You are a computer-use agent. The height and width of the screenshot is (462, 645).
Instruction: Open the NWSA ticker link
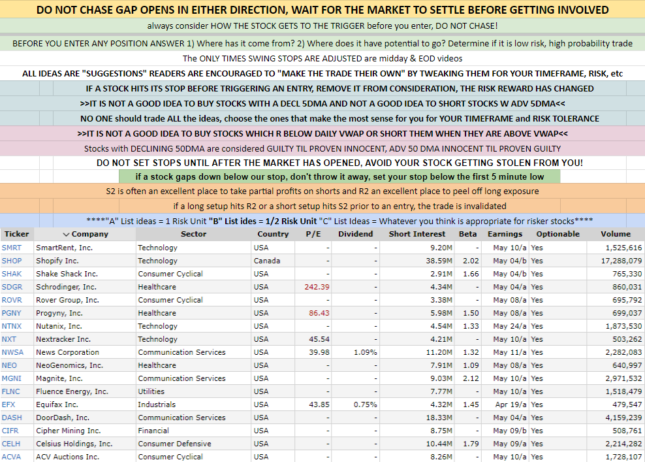(x=13, y=352)
